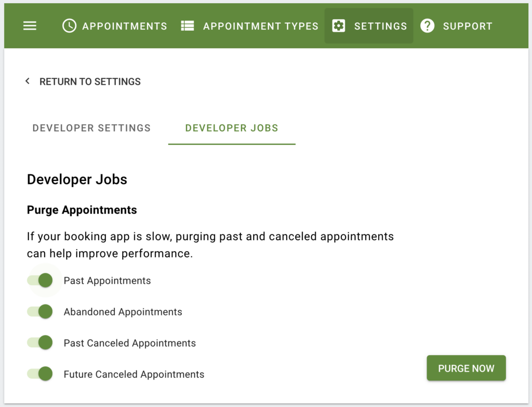Screen dimensions: 532x407
Task: Click the clock icon beside Appointments
Action: [69, 26]
